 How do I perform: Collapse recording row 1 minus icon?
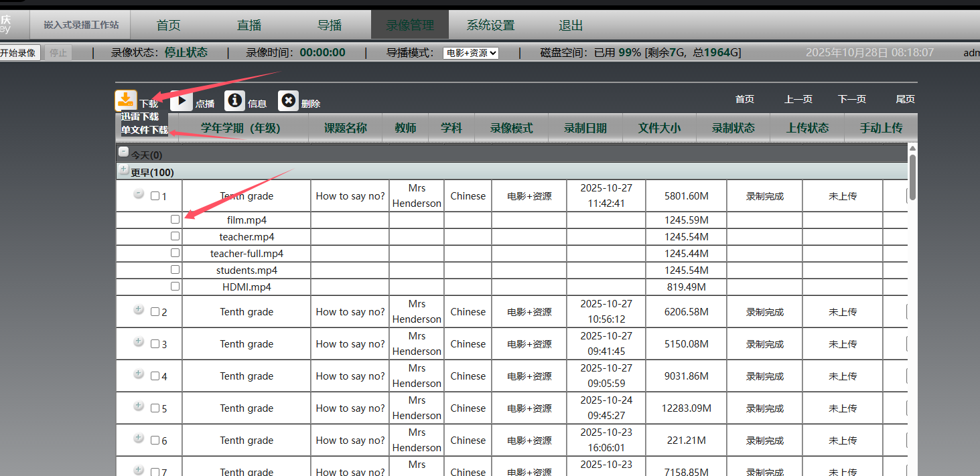pos(139,193)
